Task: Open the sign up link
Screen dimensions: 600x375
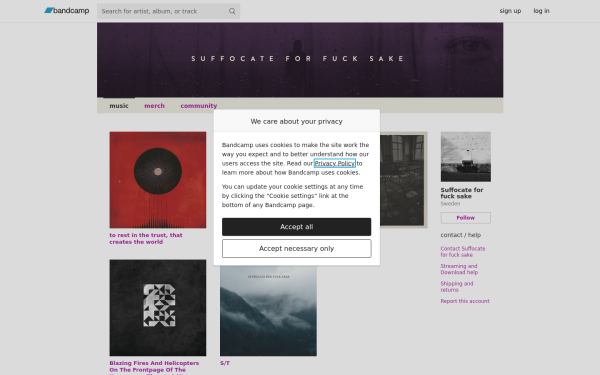Action: [510, 11]
